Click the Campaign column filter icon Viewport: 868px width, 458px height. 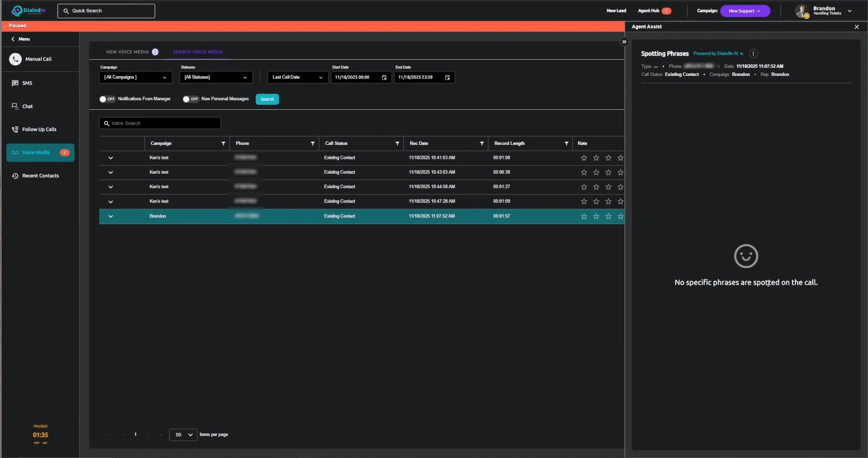point(223,143)
